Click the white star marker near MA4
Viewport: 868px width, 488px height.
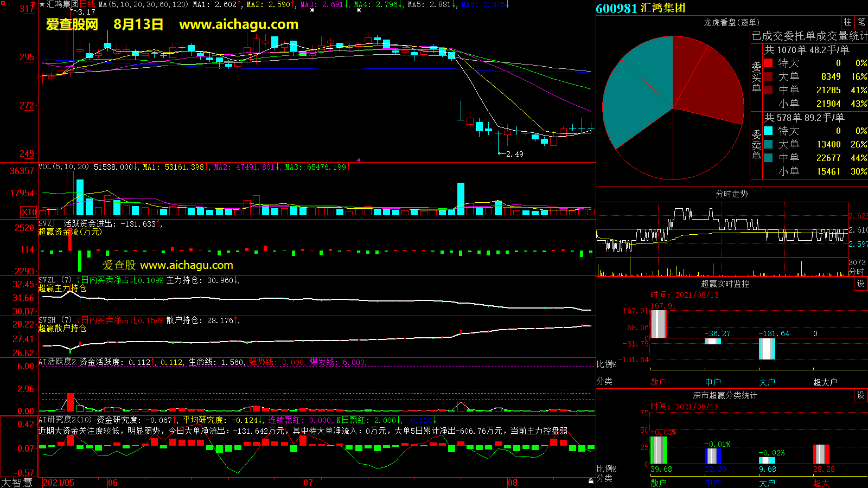coord(359,10)
